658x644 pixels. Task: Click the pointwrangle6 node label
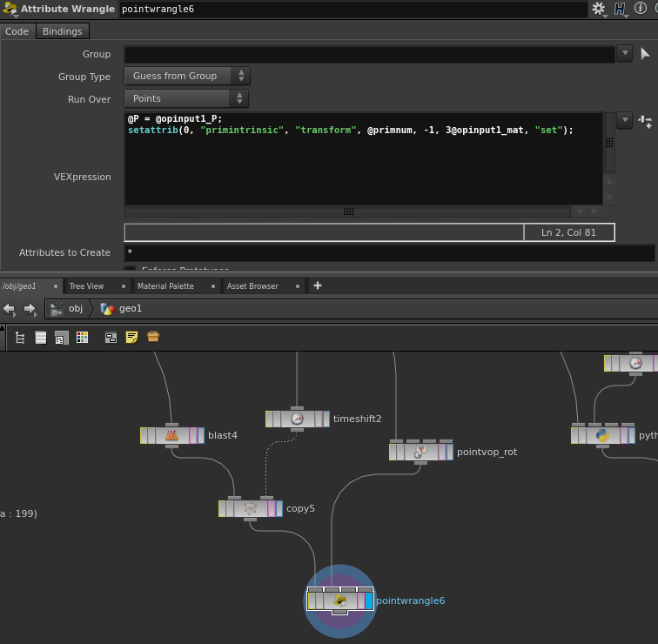(410, 600)
